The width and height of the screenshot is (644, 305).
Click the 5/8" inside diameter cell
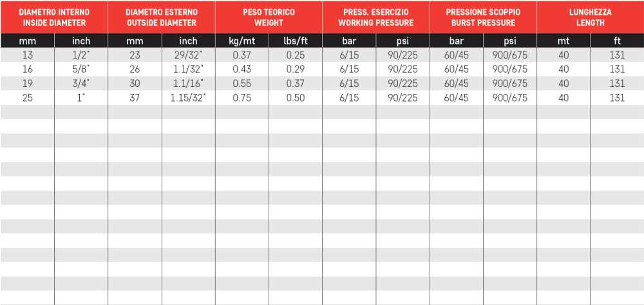point(81,69)
